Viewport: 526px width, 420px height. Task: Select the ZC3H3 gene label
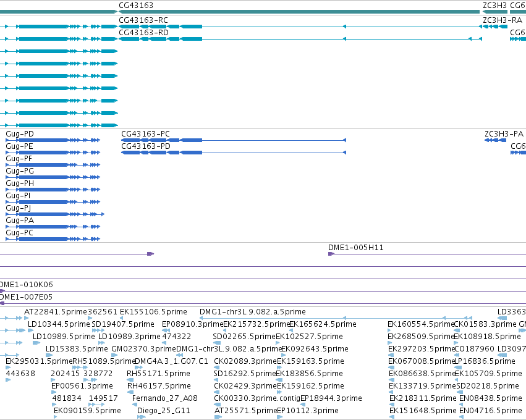(494, 6)
